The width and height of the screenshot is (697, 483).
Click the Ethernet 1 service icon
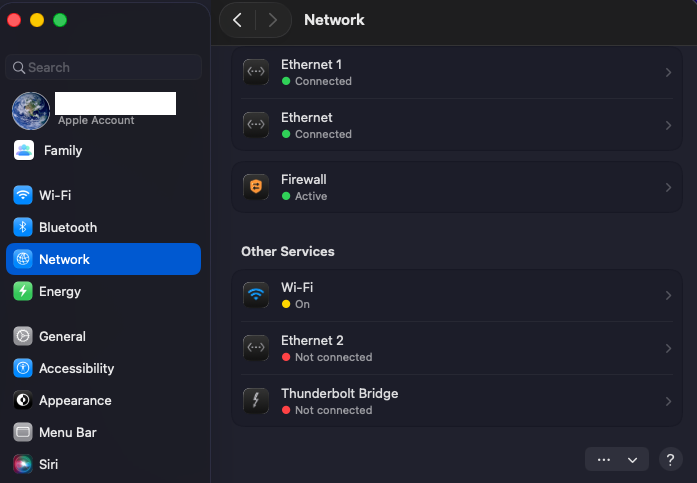pyautogui.click(x=256, y=72)
